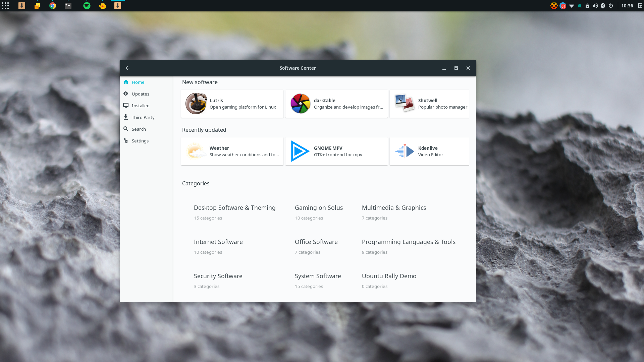
Task: Open the tray icon with 61 badge
Action: (x=563, y=6)
